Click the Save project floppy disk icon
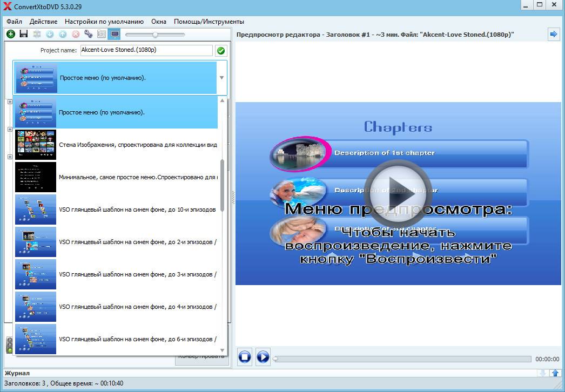This screenshot has width=565, height=392. [x=24, y=34]
